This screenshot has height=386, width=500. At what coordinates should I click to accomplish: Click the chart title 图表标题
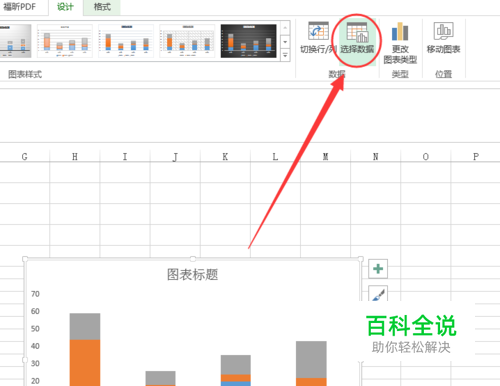pos(193,275)
